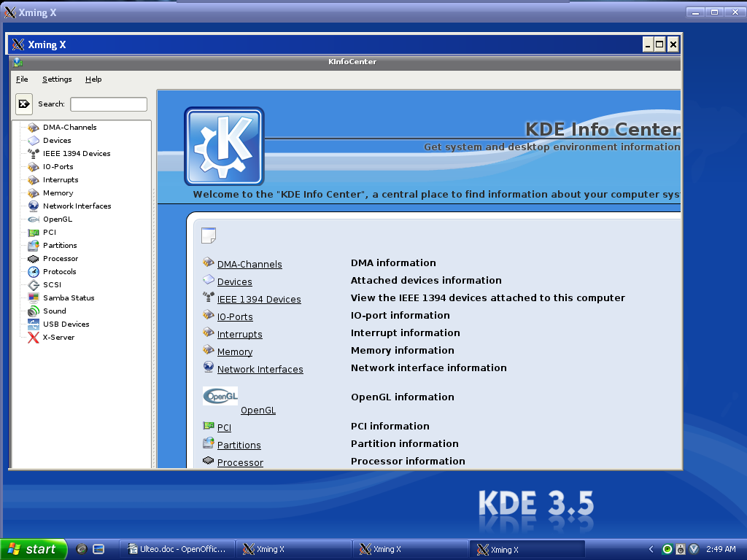747x560 pixels.
Task: Click the USB Devices icon in sidebar
Action: pyautogui.click(x=34, y=324)
